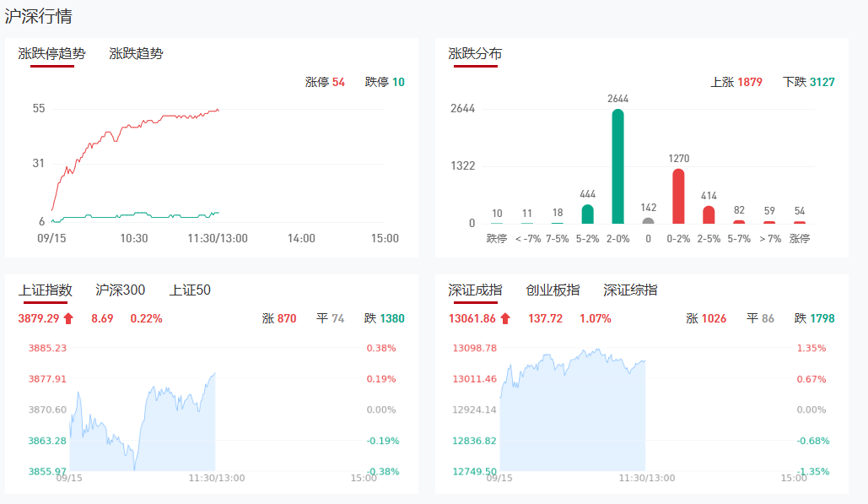Open the 深证综指 tab
Viewport: 868px width, 504px height.
630,290
